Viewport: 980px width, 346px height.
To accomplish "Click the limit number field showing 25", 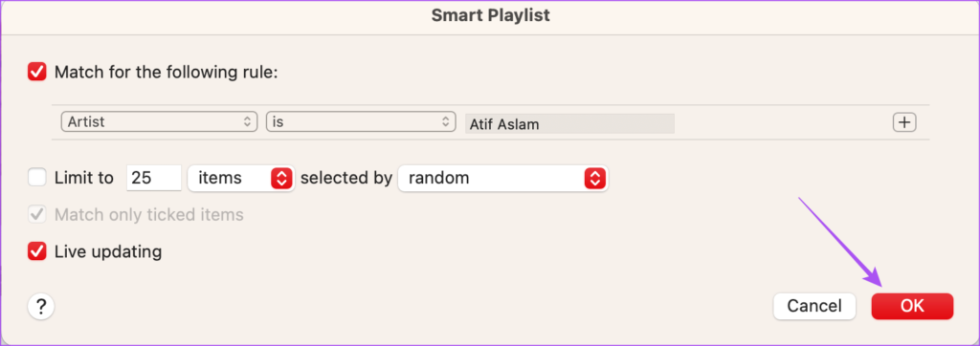I will (154, 179).
